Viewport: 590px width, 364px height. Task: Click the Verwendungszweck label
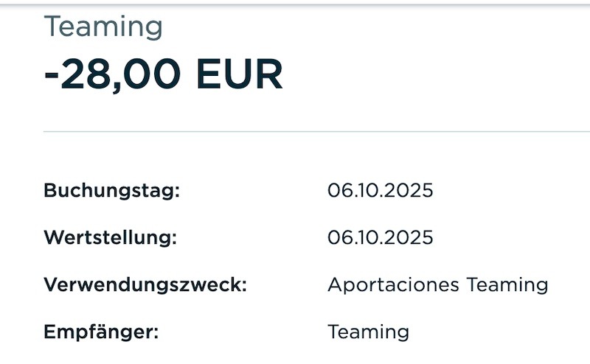(x=145, y=284)
